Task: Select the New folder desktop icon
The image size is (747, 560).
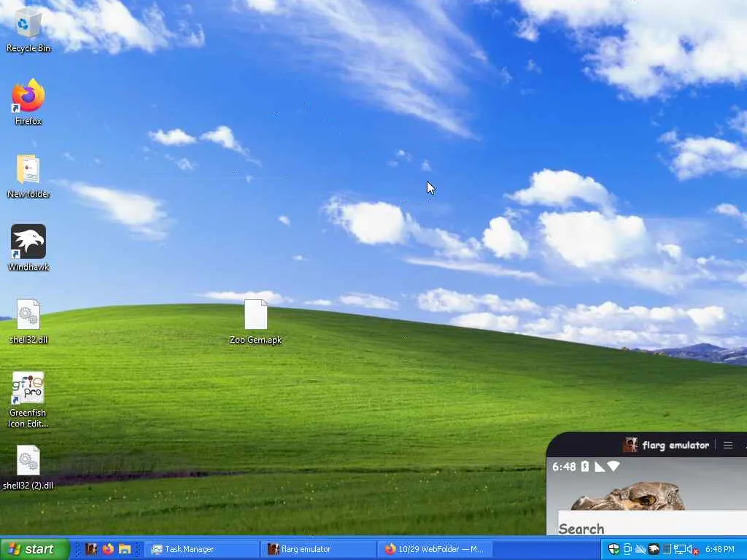Action: (x=28, y=176)
